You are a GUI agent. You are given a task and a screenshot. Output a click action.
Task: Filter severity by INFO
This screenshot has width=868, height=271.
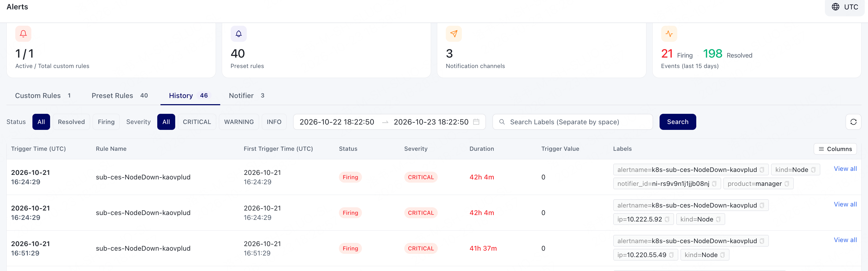pyautogui.click(x=274, y=122)
